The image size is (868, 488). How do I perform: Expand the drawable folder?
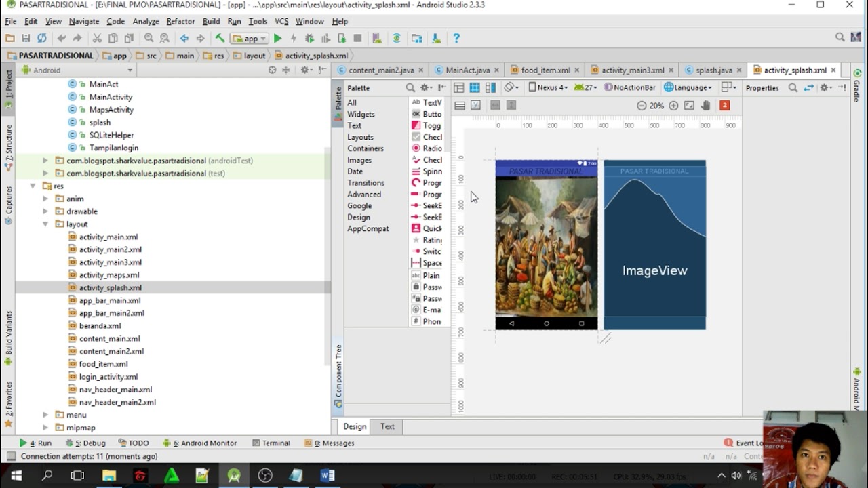coord(45,211)
